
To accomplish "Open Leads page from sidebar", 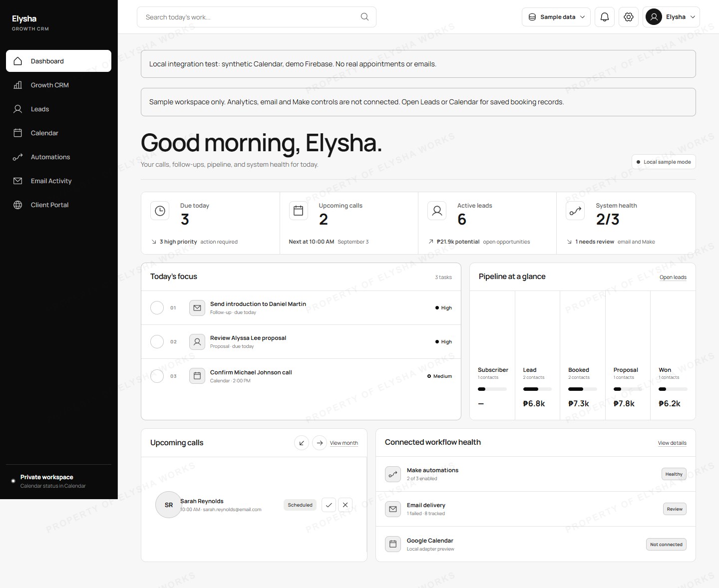I will pyautogui.click(x=58, y=109).
